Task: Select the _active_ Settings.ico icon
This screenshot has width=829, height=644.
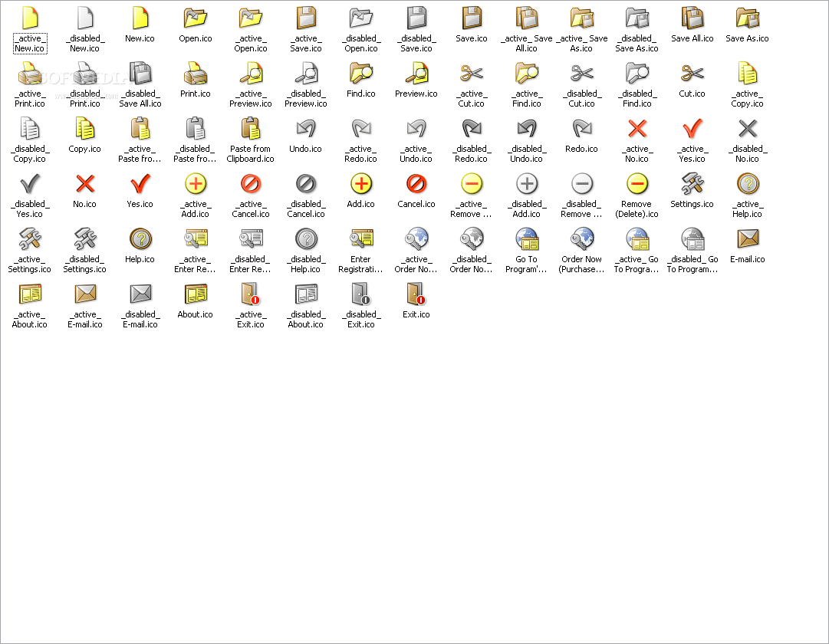Action: coord(30,239)
